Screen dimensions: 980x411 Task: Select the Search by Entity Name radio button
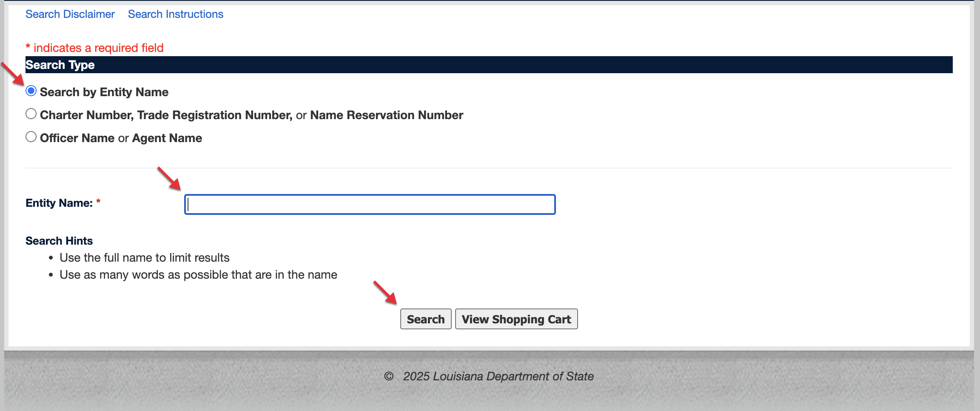pos(31,91)
